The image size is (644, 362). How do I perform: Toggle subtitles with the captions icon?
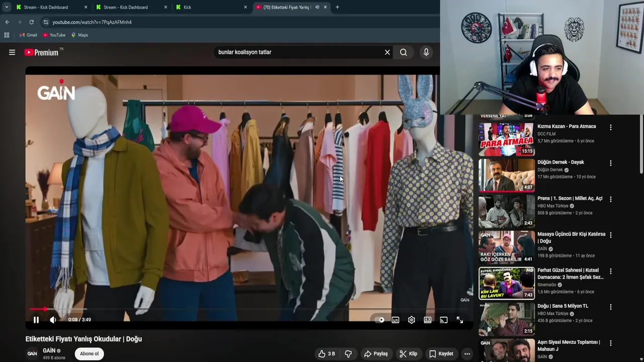[x=395, y=320]
